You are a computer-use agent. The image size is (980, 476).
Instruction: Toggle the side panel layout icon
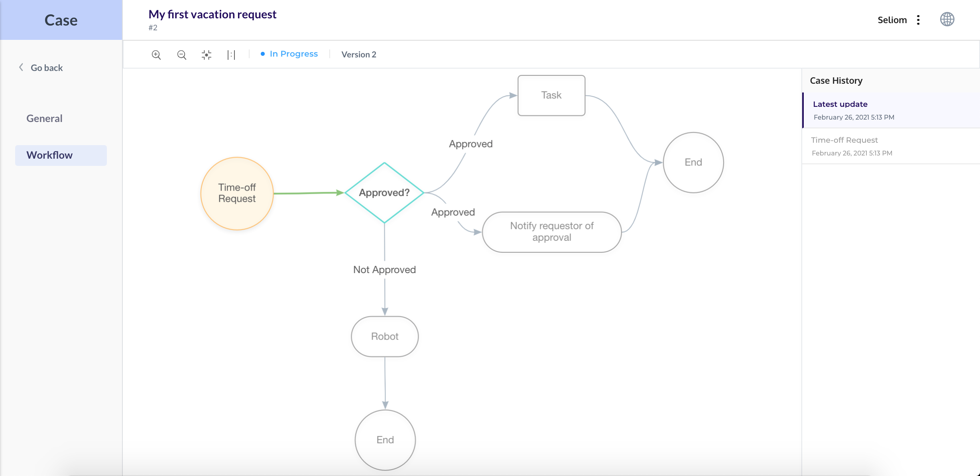231,55
